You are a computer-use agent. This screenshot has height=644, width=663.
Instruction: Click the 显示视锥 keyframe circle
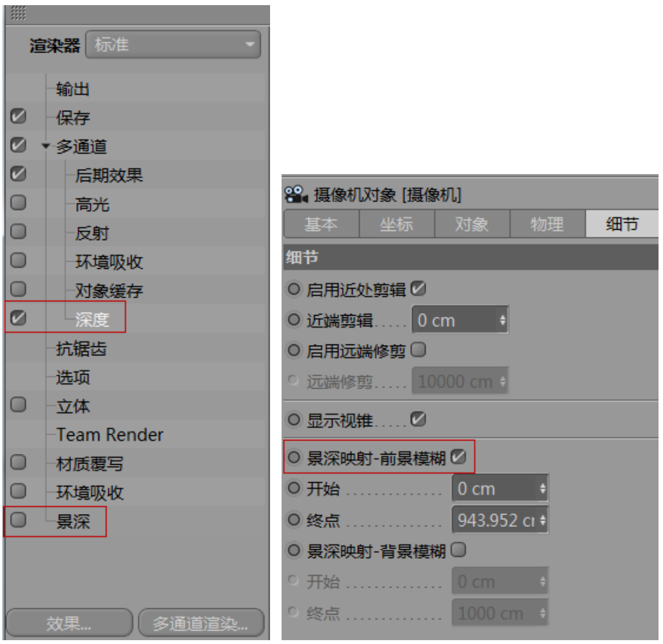pyautogui.click(x=294, y=419)
